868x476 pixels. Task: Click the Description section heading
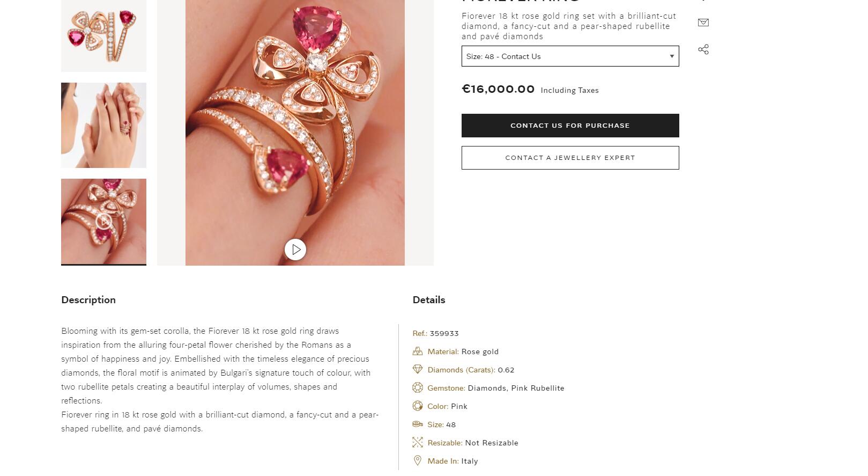point(88,300)
